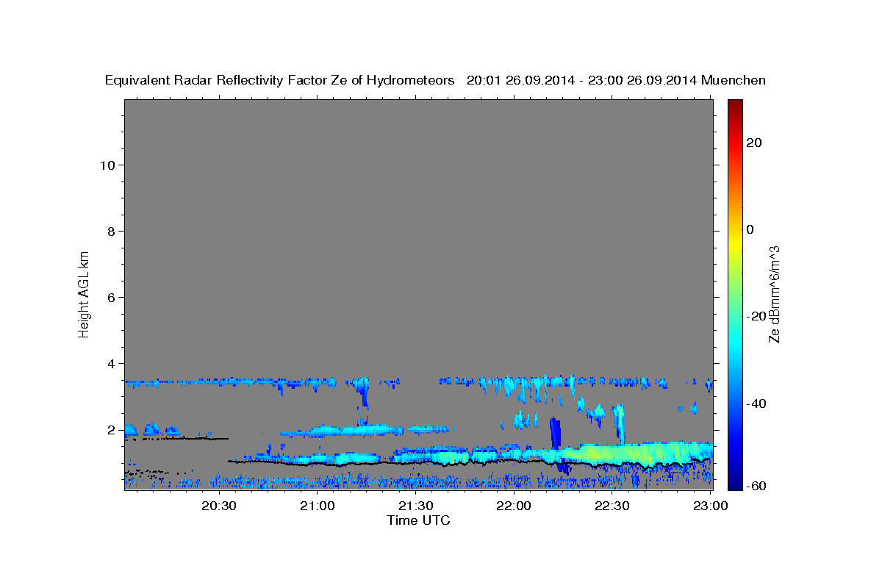Click the height tick label '4'
Screen dimensions: 882x588
[111, 363]
